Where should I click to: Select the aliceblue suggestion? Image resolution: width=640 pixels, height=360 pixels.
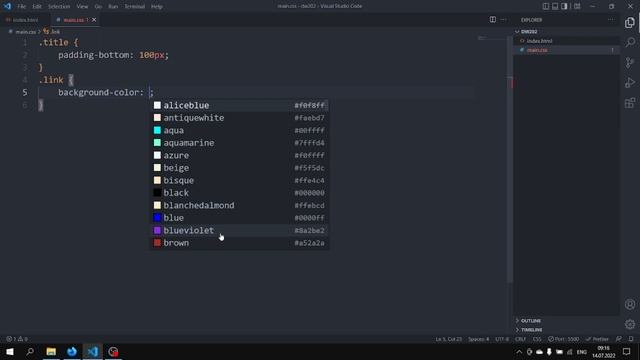coord(239,105)
